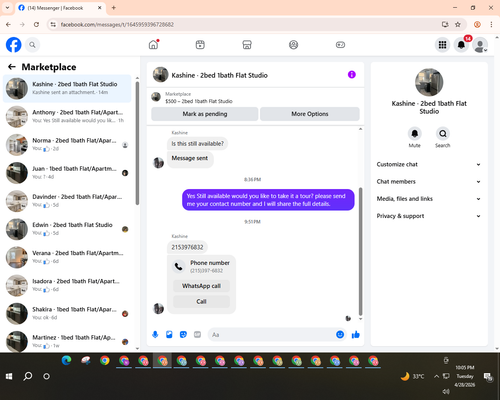The image size is (500, 400).
Task: Select the Messenger Facebook browser tab
Action: pos(60,8)
